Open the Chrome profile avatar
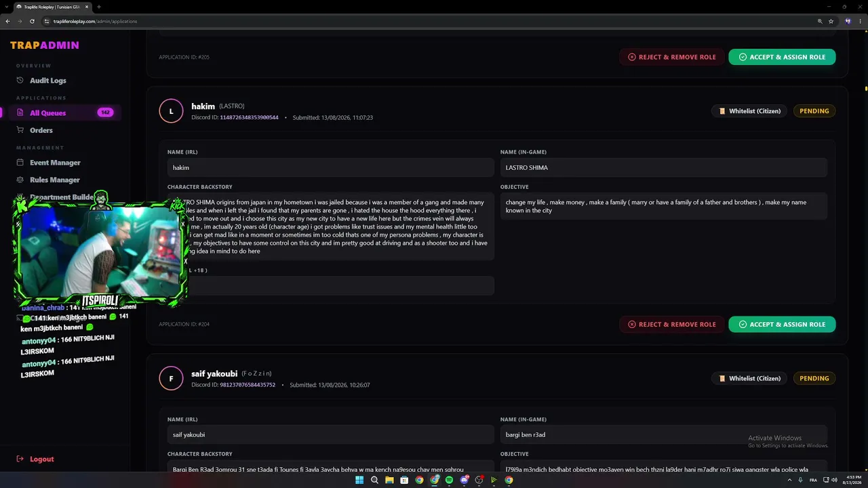 point(848,21)
